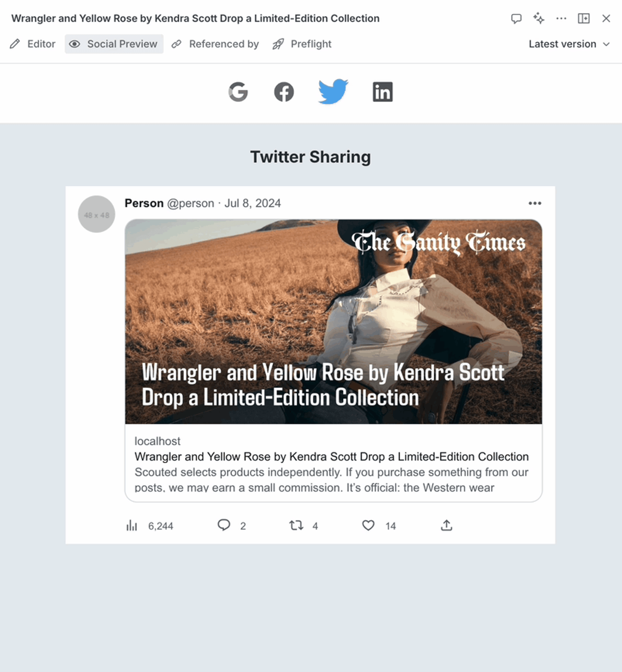Select the Twitter bird icon
The width and height of the screenshot is (622, 672).
(x=333, y=92)
